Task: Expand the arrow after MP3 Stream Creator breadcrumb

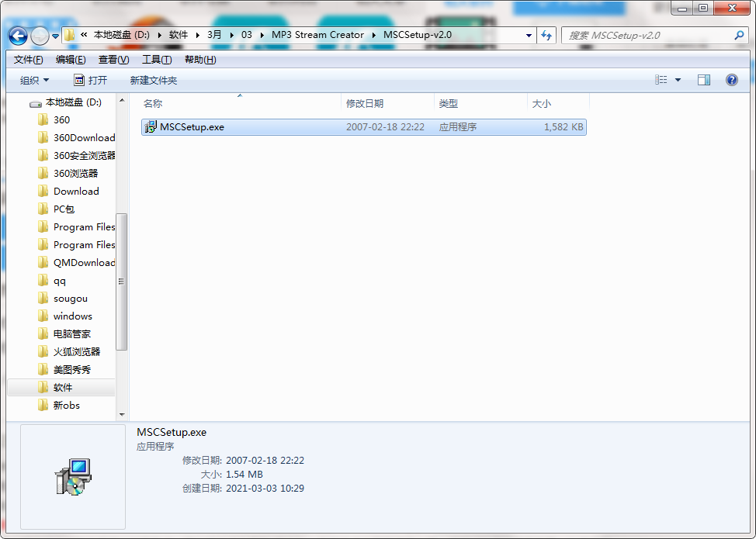Action: pos(373,35)
